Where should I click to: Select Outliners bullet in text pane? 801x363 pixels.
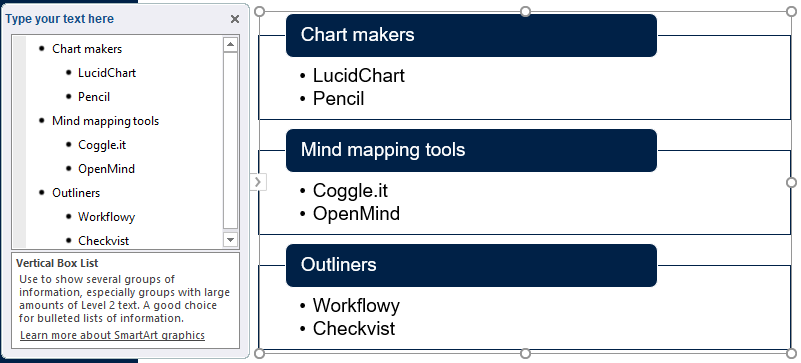tap(76, 193)
